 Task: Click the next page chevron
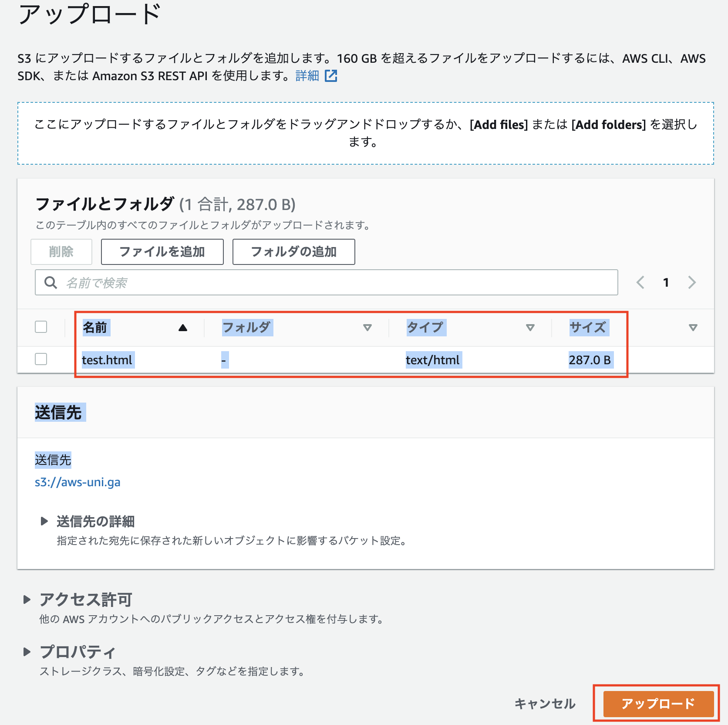691,282
